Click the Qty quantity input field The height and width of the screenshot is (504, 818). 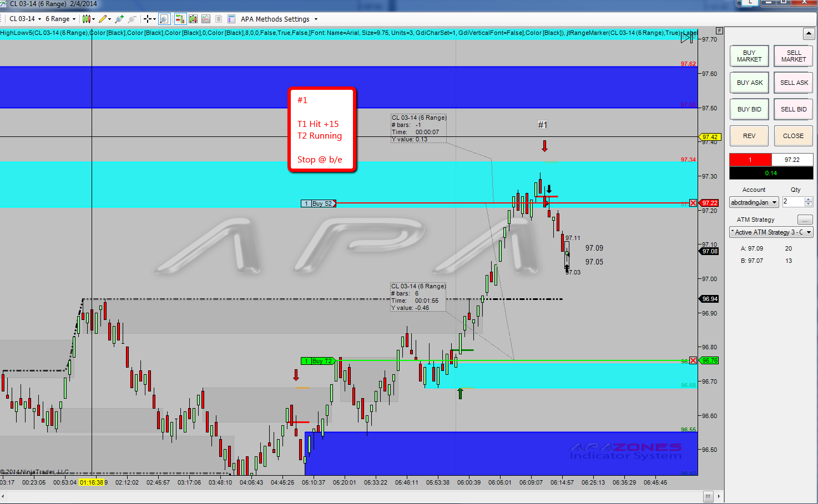(793, 202)
